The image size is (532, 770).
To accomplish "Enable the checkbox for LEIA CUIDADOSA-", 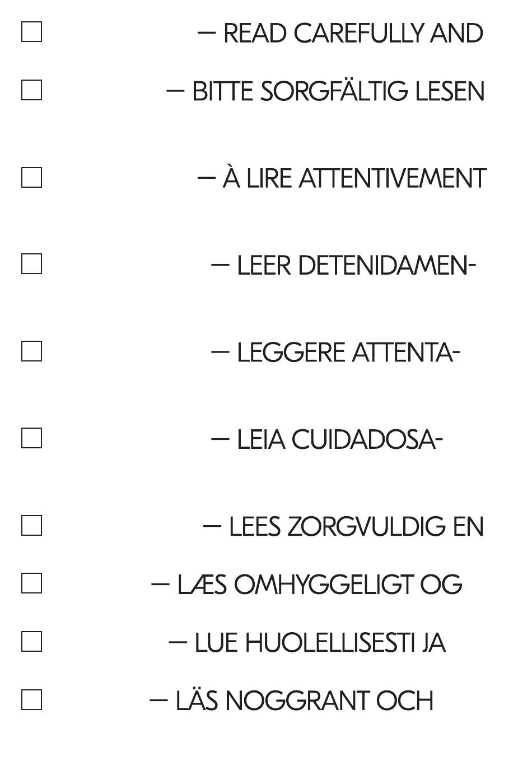I will click(31, 438).
